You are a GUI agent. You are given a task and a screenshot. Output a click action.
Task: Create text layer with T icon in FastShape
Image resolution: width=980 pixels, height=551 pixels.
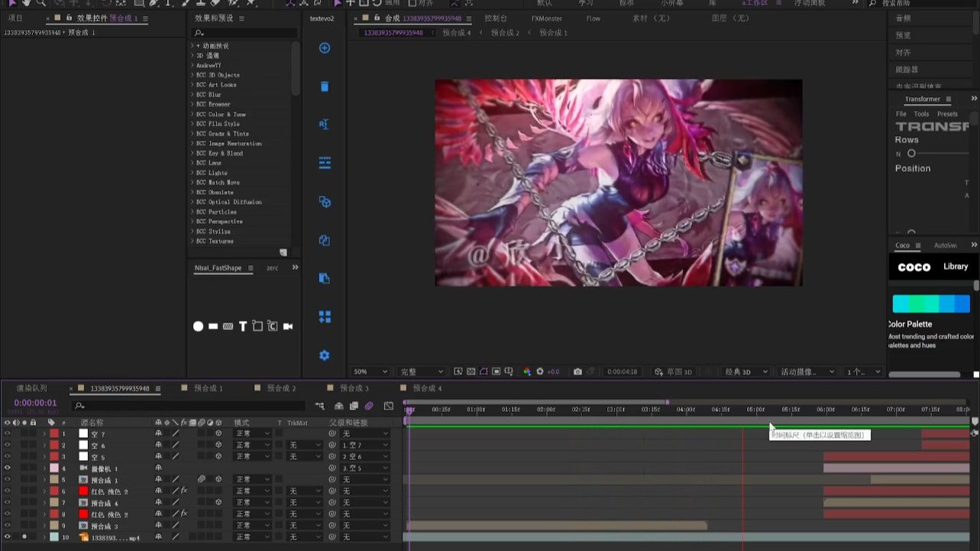[243, 326]
